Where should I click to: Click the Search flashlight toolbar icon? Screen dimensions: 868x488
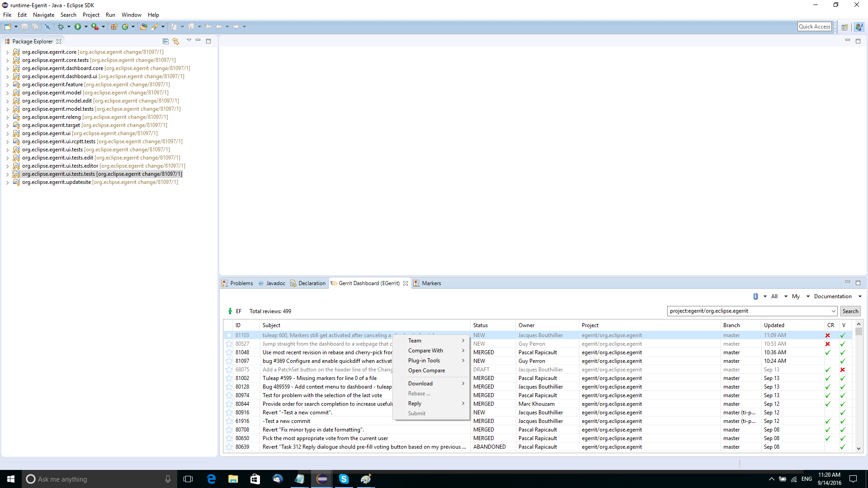tap(155, 27)
